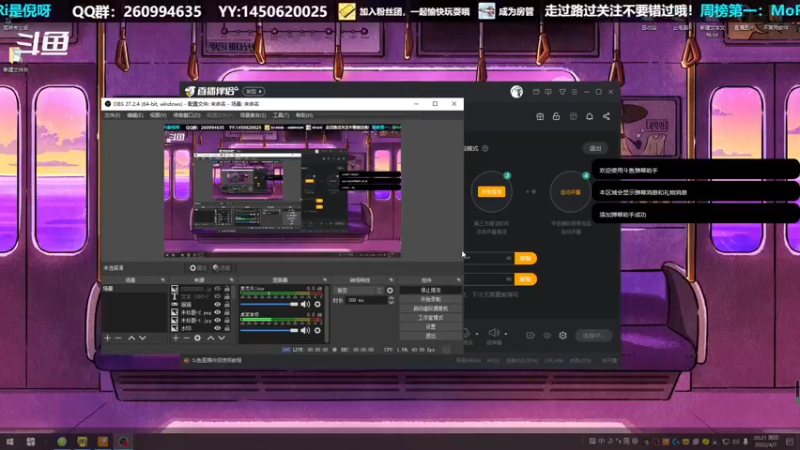
Task: Click the 停止推流 stop streaming button
Action: (431, 290)
